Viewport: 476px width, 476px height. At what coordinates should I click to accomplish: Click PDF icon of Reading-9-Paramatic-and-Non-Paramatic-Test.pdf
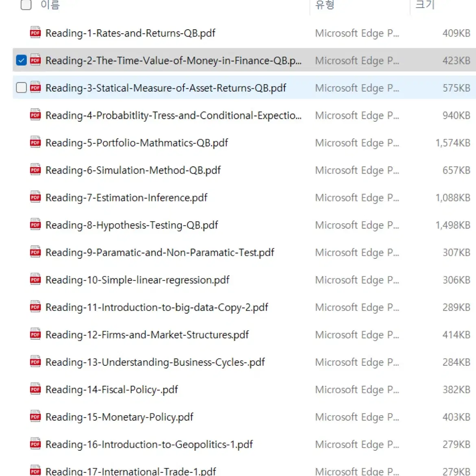35,252
